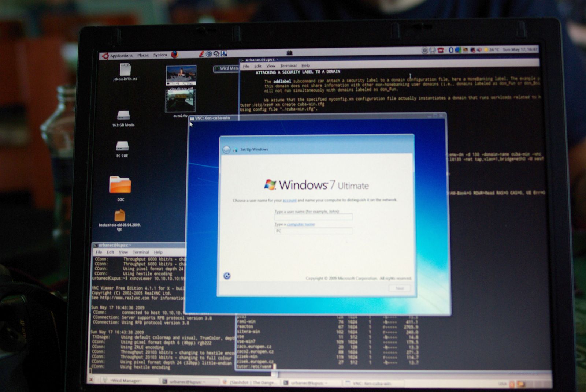This screenshot has width=586, height=392.
Task: Open the System menu in top panel
Action: pos(160,55)
